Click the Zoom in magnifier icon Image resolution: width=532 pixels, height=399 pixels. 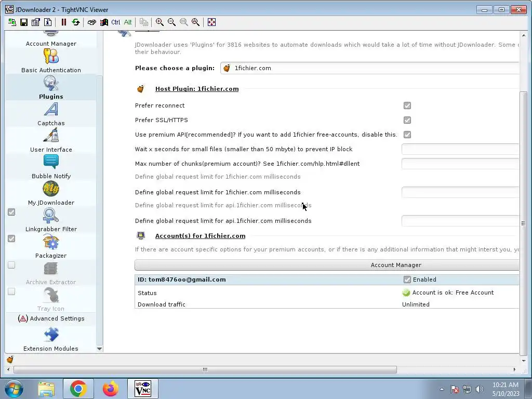click(x=159, y=22)
